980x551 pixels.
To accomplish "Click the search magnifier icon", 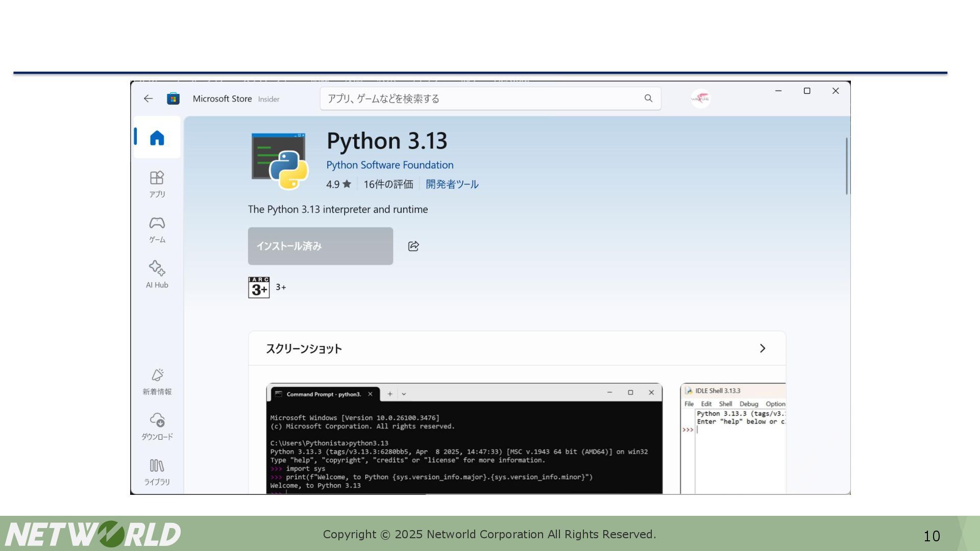I will pos(648,98).
